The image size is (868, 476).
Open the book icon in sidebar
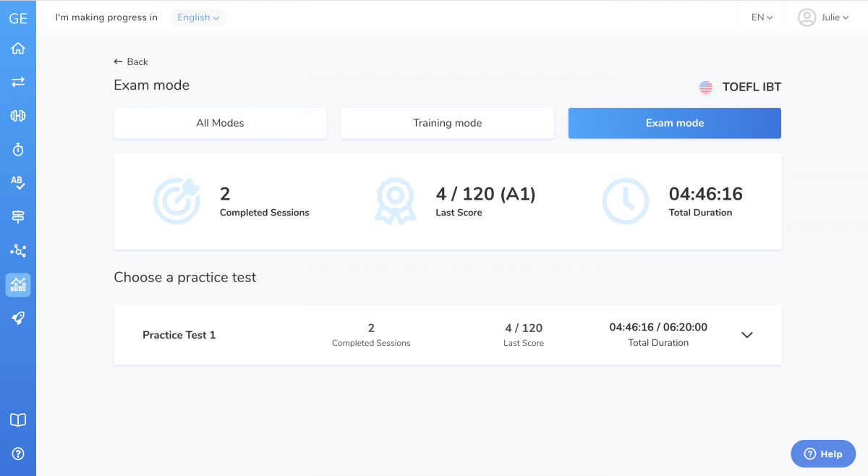tap(18, 420)
